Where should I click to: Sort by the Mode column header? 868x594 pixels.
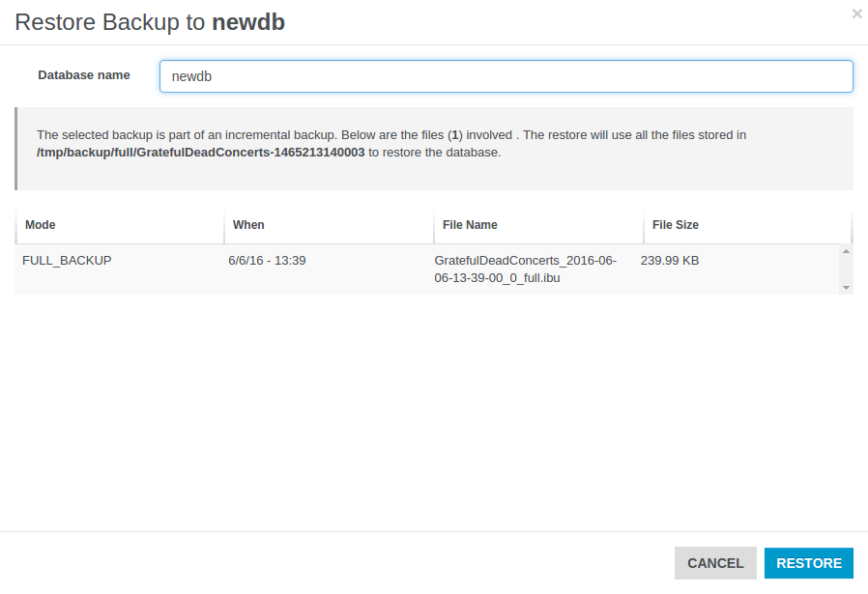(41, 225)
